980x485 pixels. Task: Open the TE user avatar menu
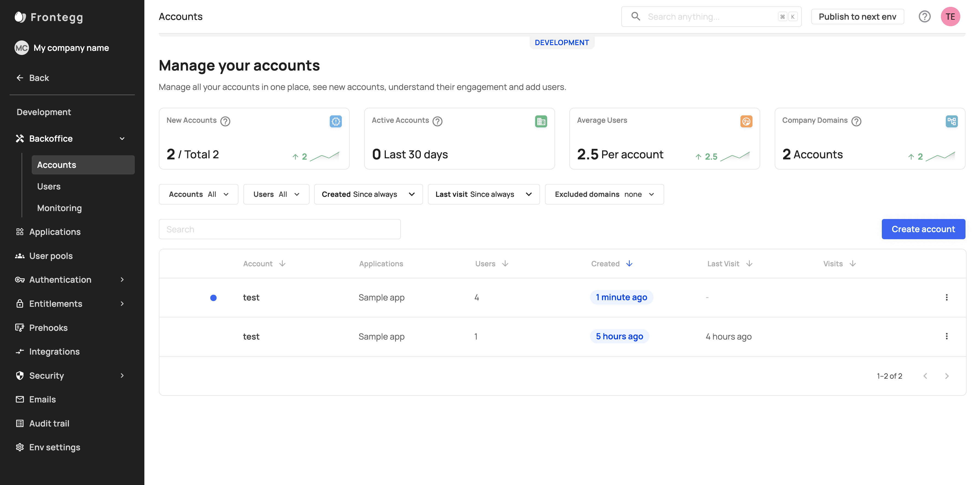coord(950,17)
